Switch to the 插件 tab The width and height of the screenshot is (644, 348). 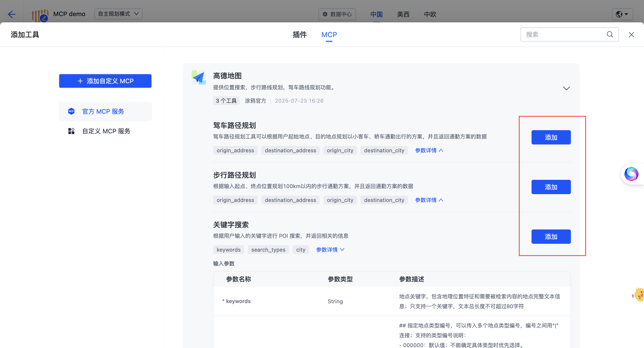pos(299,34)
